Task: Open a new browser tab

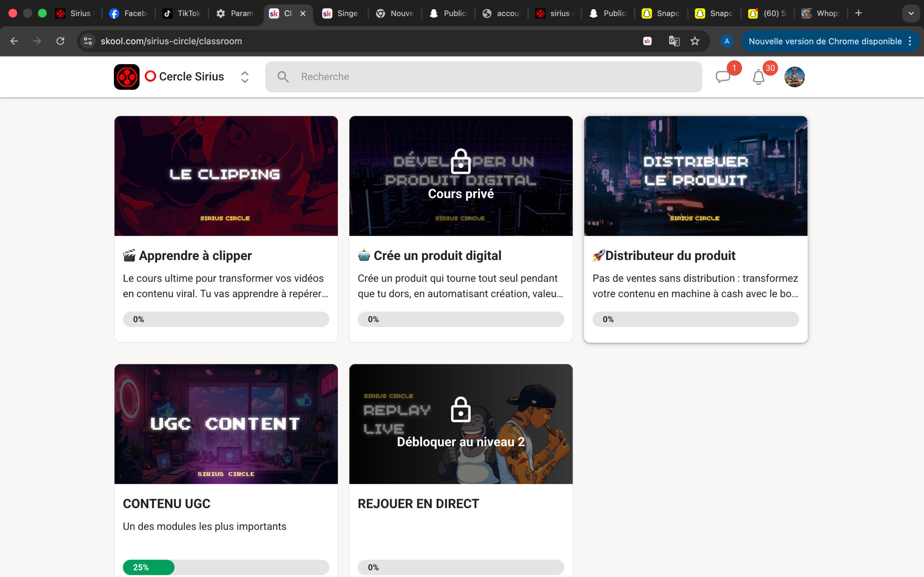Action: pyautogui.click(x=858, y=13)
